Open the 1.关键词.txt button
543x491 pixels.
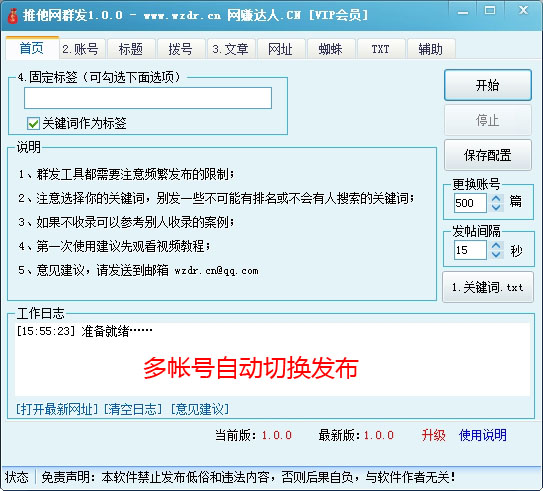[x=488, y=287]
